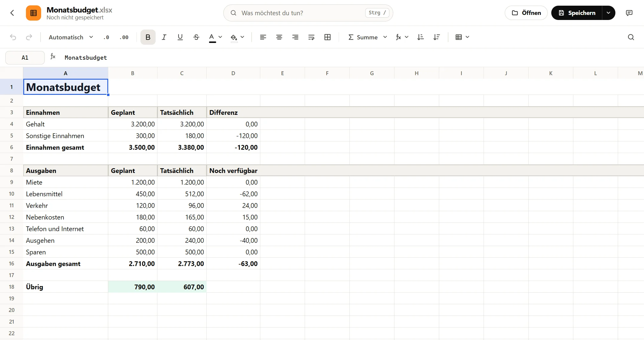This screenshot has height=340, width=644.
Task: Apply strikethrough formatting
Action: click(196, 37)
